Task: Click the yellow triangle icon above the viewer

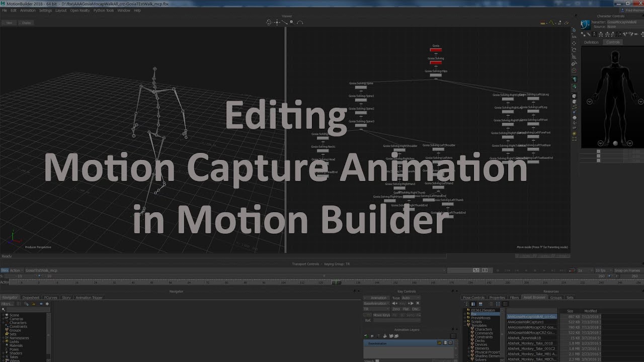Action: pyautogui.click(x=551, y=22)
